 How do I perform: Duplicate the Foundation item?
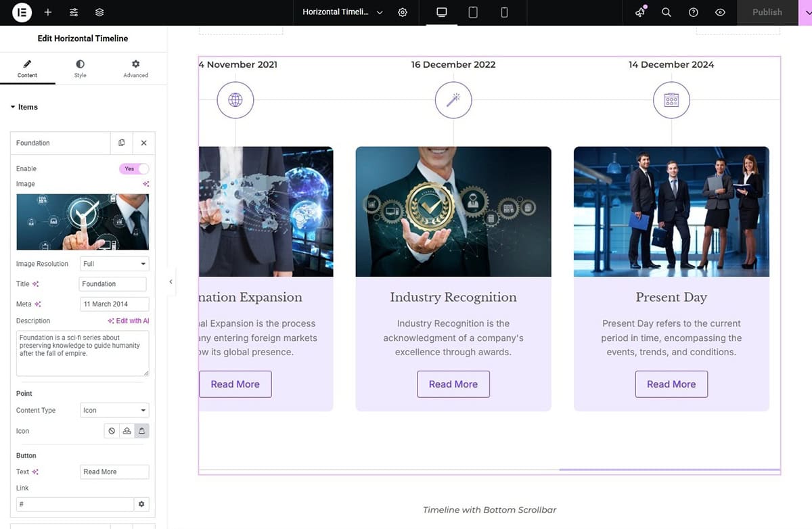(x=122, y=143)
